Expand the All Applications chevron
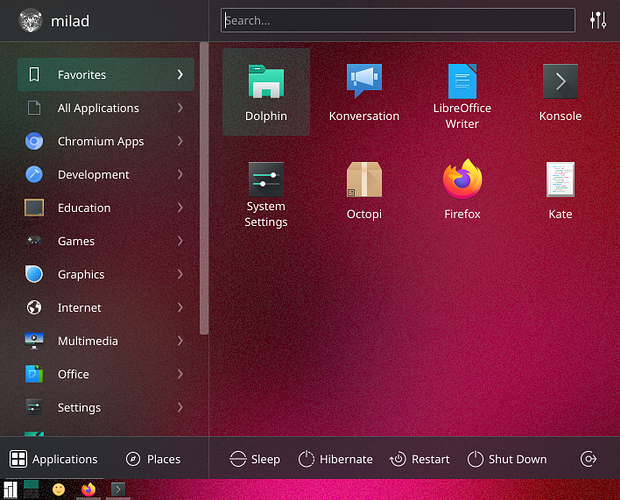Image resolution: width=620 pixels, height=500 pixels. (x=180, y=108)
